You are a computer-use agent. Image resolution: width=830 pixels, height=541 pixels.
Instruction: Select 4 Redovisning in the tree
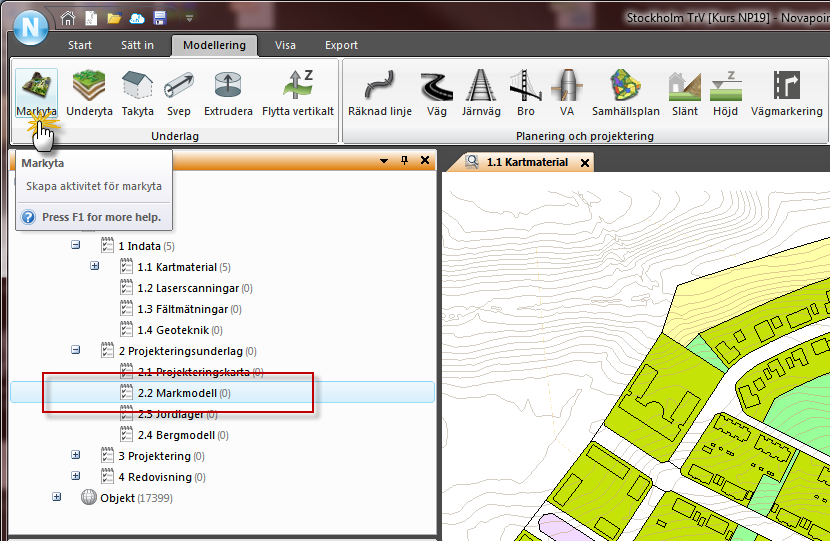(161, 477)
